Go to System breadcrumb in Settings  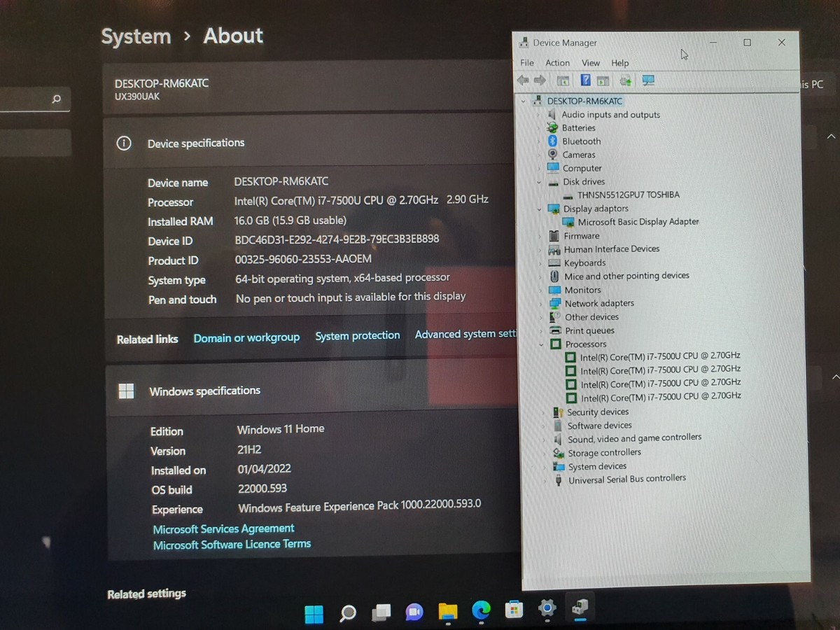(x=136, y=36)
